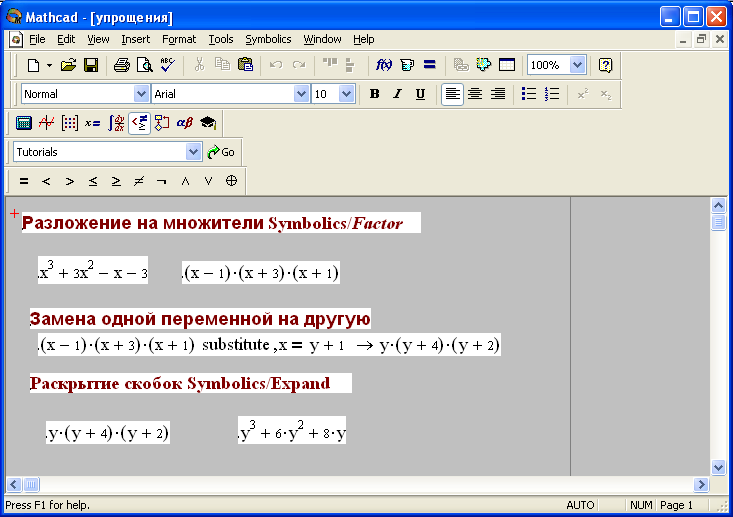The image size is (733, 517).
Task: Click the expression x³ + 3x² − x − 3
Action: (93, 270)
